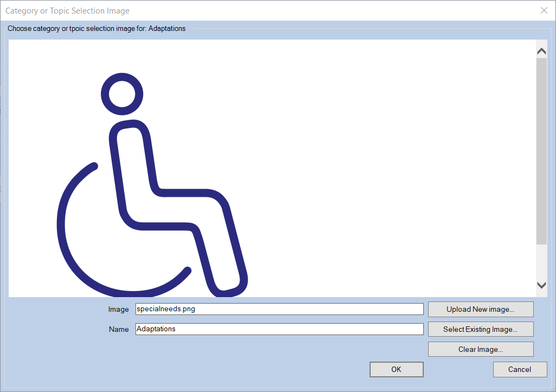Click the Upload New image button
The width and height of the screenshot is (556, 392).
[x=480, y=309]
